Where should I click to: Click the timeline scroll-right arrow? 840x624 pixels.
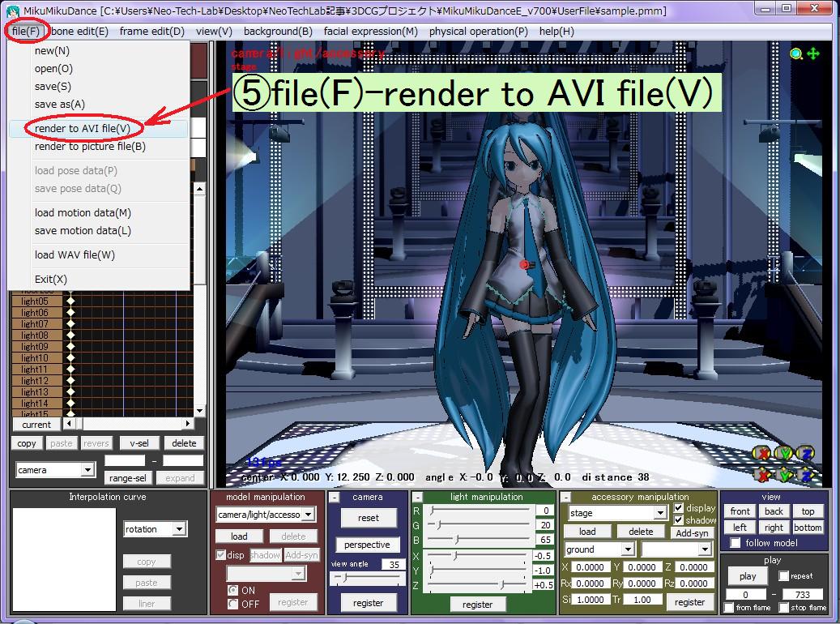tap(187, 424)
